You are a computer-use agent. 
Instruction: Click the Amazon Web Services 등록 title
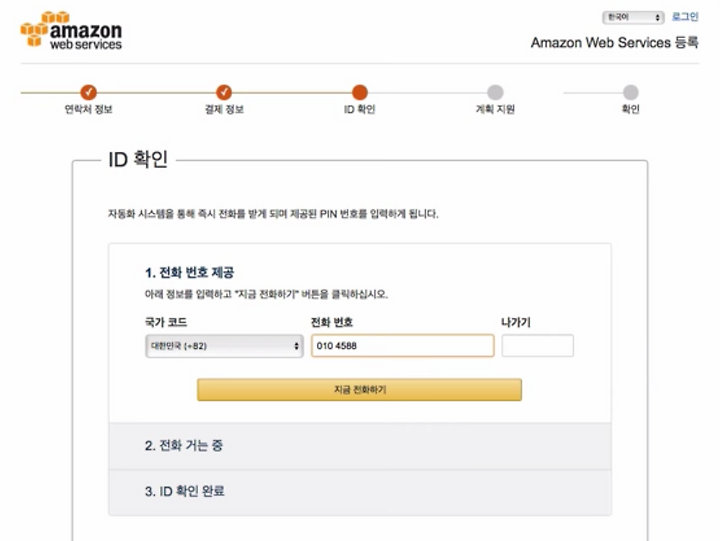point(614,43)
